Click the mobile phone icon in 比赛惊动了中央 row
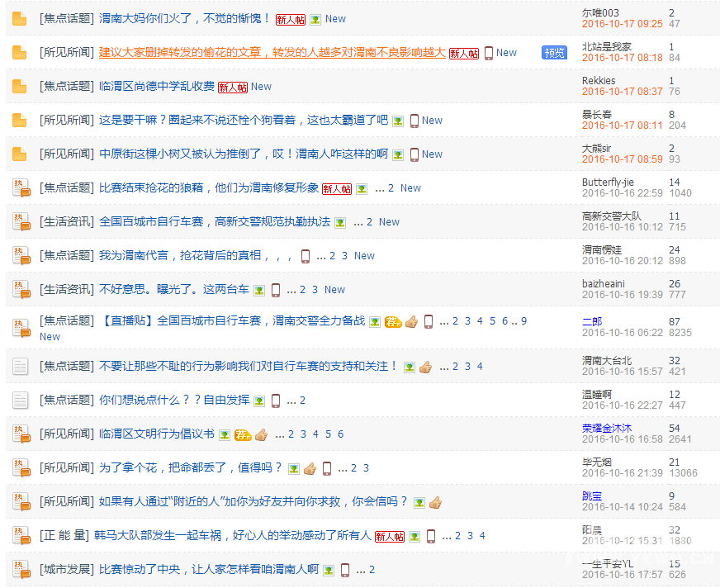Screen dimensions: 720x588 (x=345, y=570)
